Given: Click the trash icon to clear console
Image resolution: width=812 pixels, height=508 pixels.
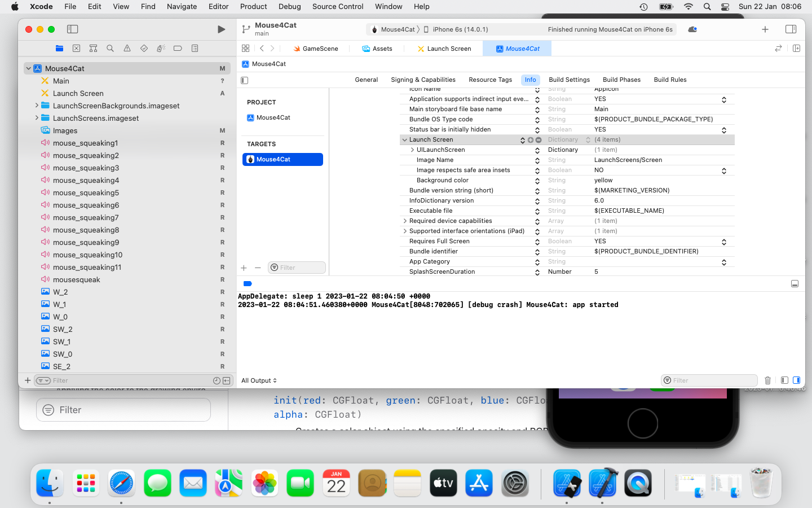Looking at the screenshot, I should (767, 380).
